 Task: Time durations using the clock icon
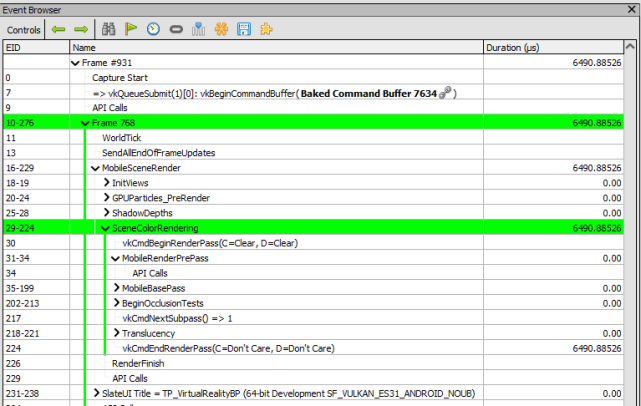click(153, 29)
